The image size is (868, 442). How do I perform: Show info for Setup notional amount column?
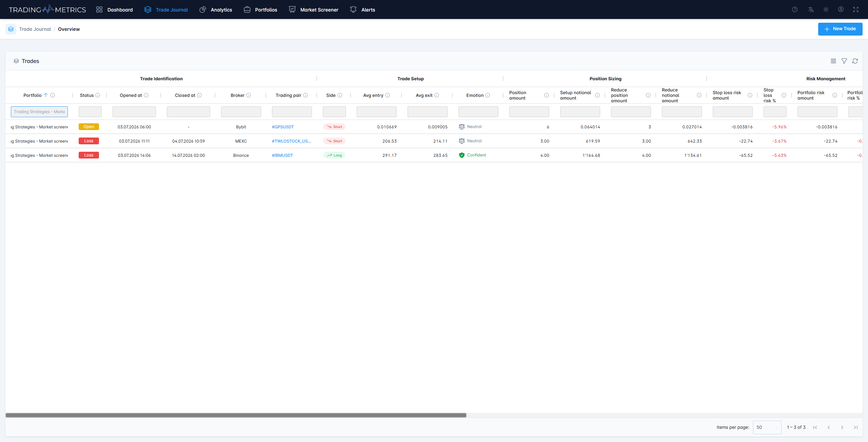pyautogui.click(x=597, y=95)
